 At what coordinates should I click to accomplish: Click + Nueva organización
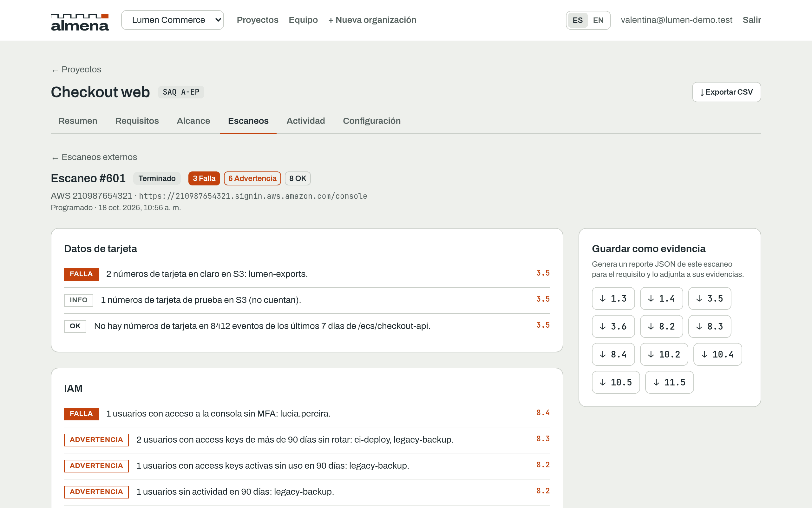pyautogui.click(x=372, y=20)
